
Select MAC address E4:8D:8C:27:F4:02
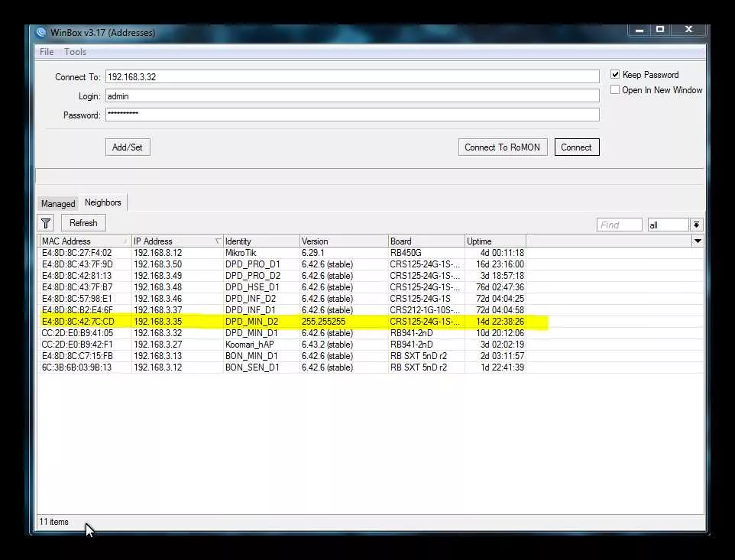pyautogui.click(x=77, y=253)
